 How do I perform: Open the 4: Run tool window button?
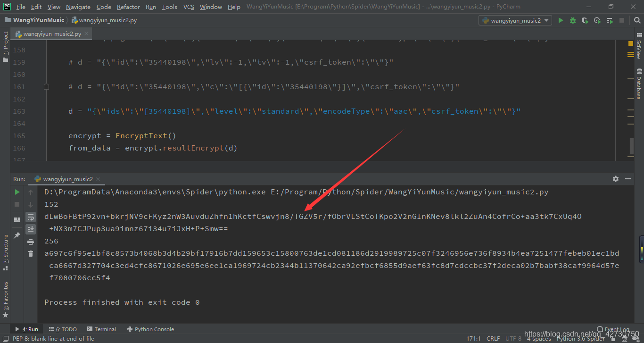[x=27, y=329]
